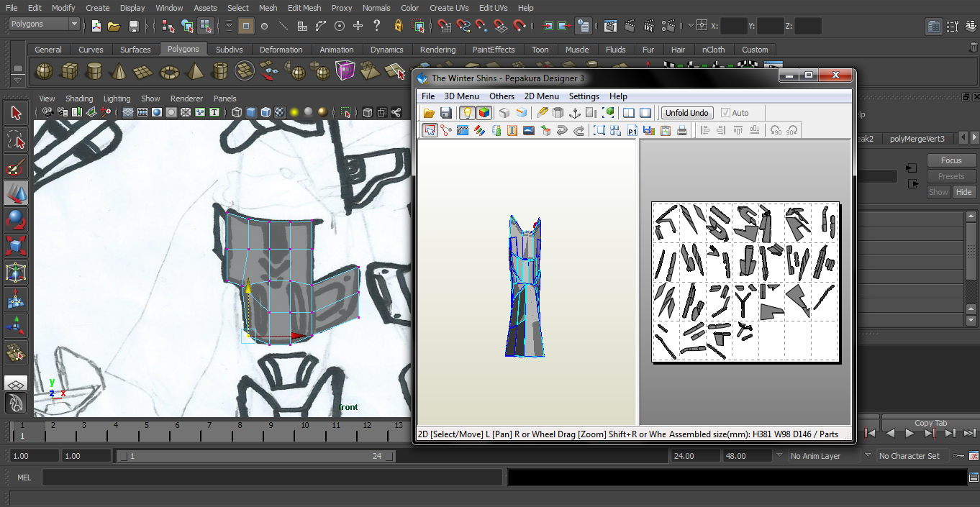
Task: Click the Pepakura print icon
Action: 682,130
